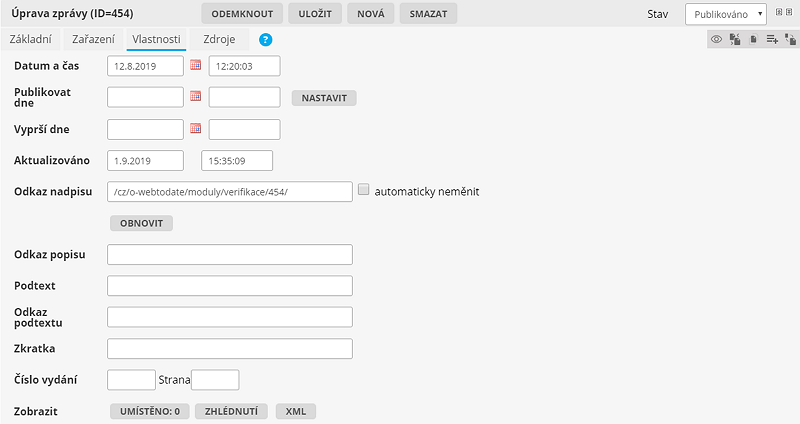Click the second small layout icon beside Stav
This screenshot has width=800, height=424.
click(791, 12)
